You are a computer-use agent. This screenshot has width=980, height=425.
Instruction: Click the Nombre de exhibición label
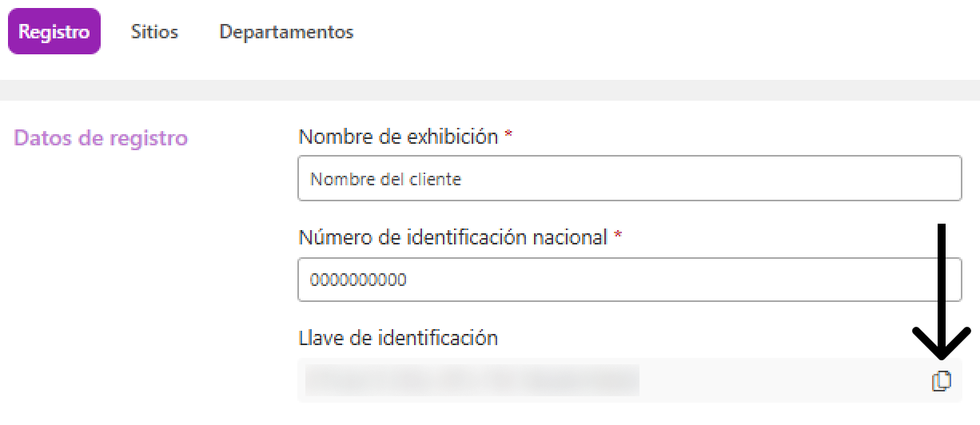(x=398, y=137)
